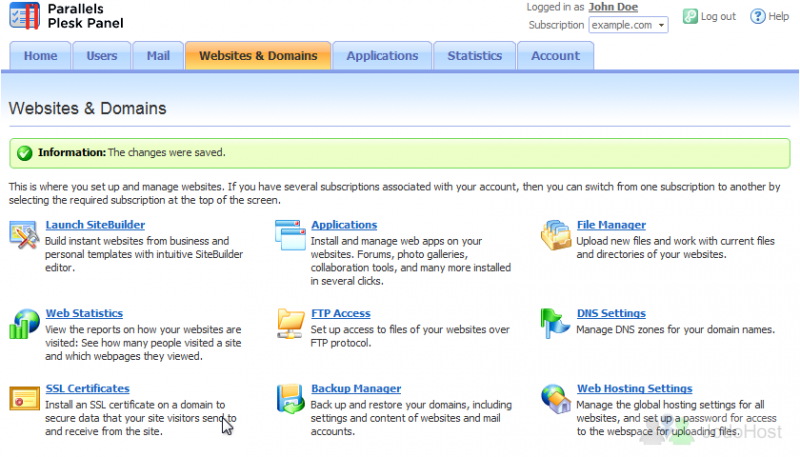This screenshot has height=457, width=800.
Task: Open the Web Hosting Settings link
Action: click(635, 388)
